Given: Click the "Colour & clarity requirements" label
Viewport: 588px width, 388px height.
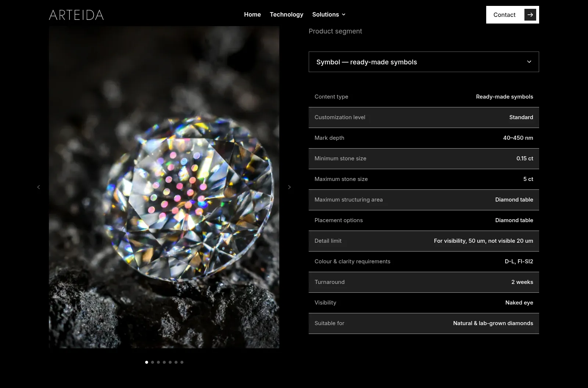Looking at the screenshot, I should [x=352, y=261].
